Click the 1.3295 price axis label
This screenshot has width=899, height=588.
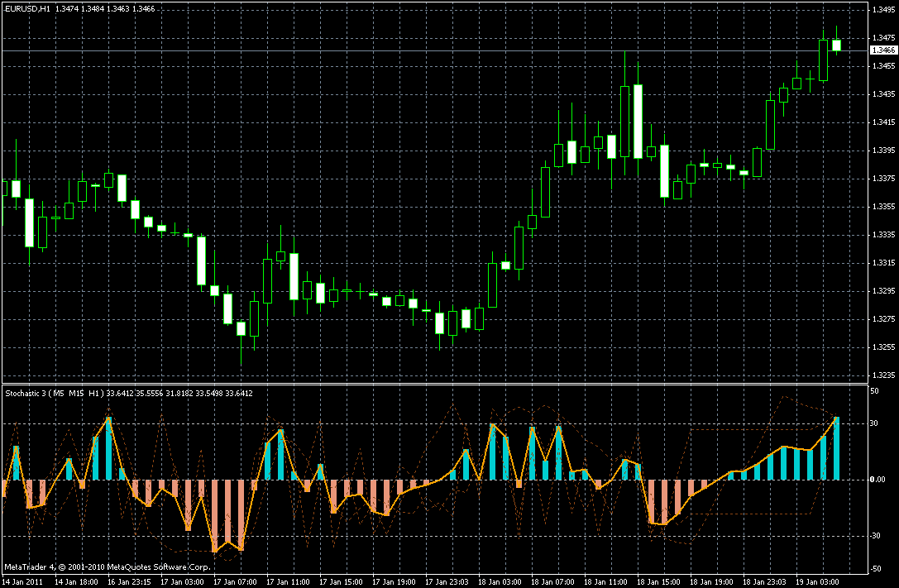pyautogui.click(x=883, y=290)
